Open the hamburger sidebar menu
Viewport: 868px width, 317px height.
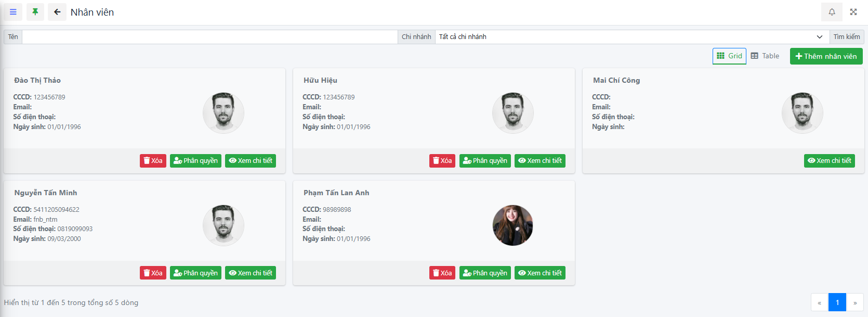coord(13,12)
